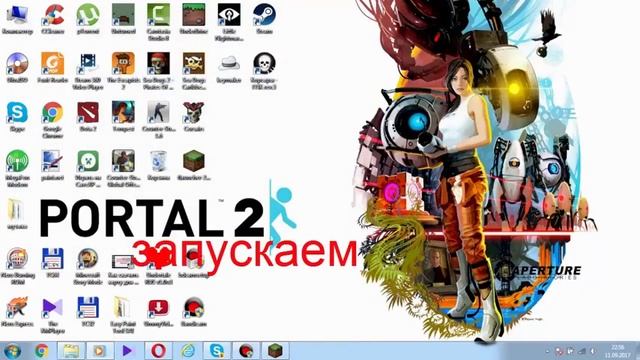
Task: Open the Minecraft block taskbar button
Action: (275, 351)
